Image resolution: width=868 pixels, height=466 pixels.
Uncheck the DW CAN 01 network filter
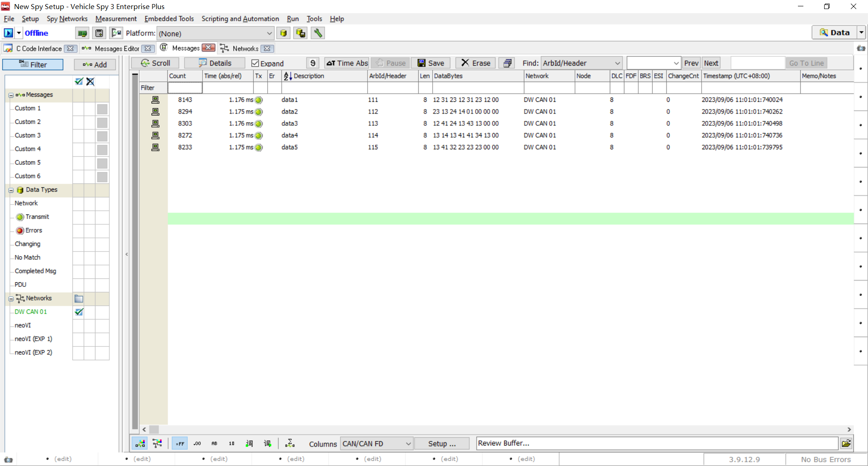[x=79, y=312]
